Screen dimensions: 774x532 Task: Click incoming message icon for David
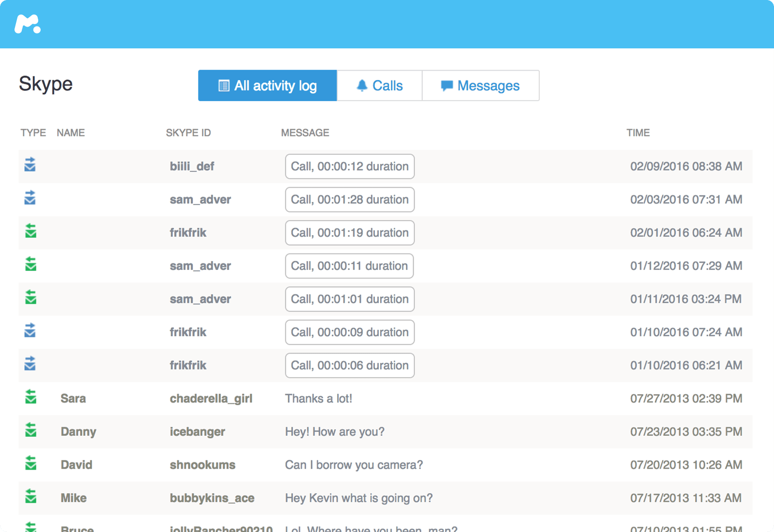30,463
